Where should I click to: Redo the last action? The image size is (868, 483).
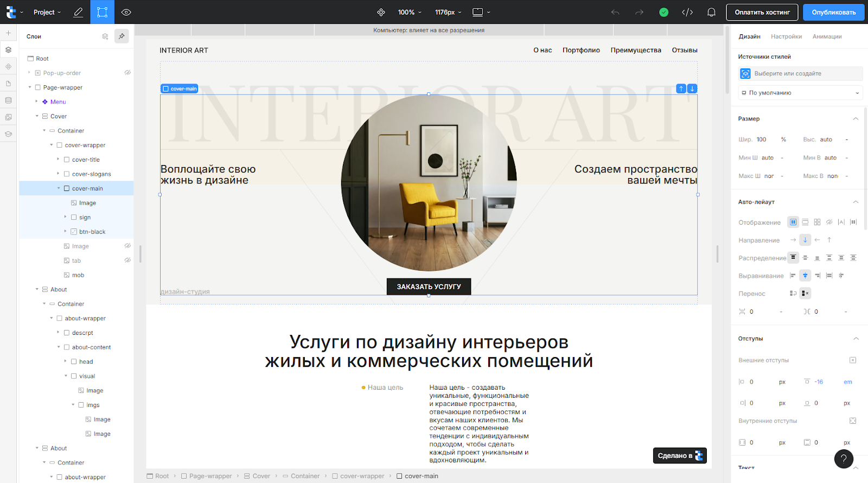click(639, 12)
